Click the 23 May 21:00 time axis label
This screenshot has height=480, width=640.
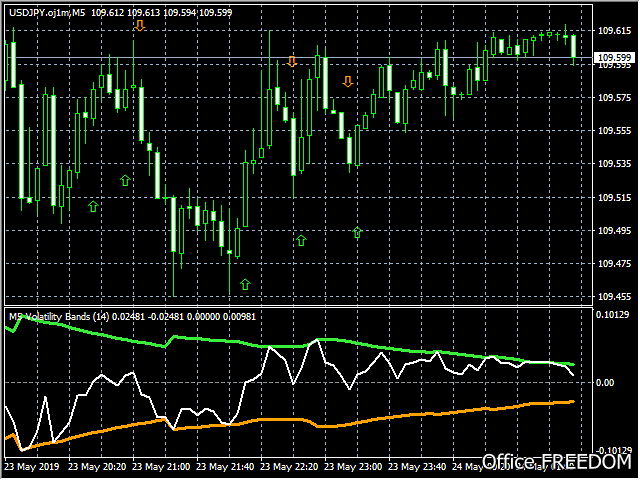pyautogui.click(x=161, y=467)
